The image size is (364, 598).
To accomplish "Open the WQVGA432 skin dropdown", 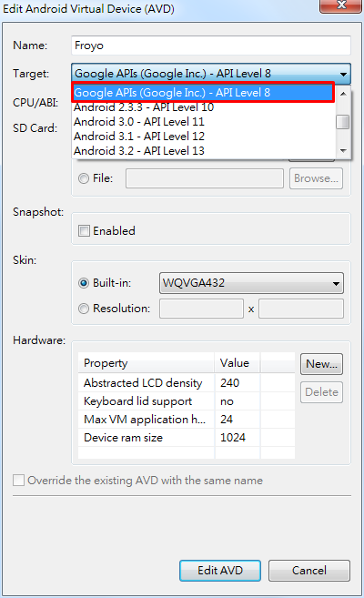I will point(251,283).
